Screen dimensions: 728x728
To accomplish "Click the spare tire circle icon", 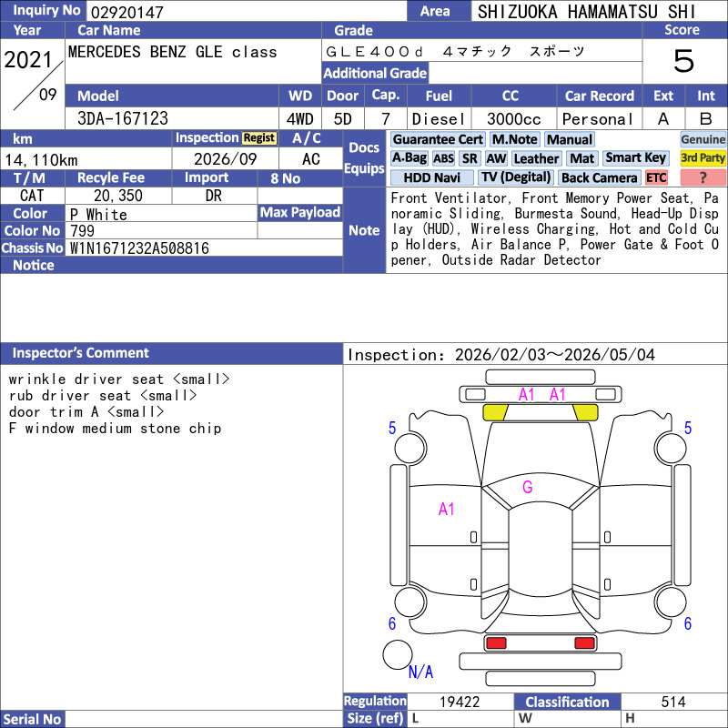I will click(x=398, y=653).
